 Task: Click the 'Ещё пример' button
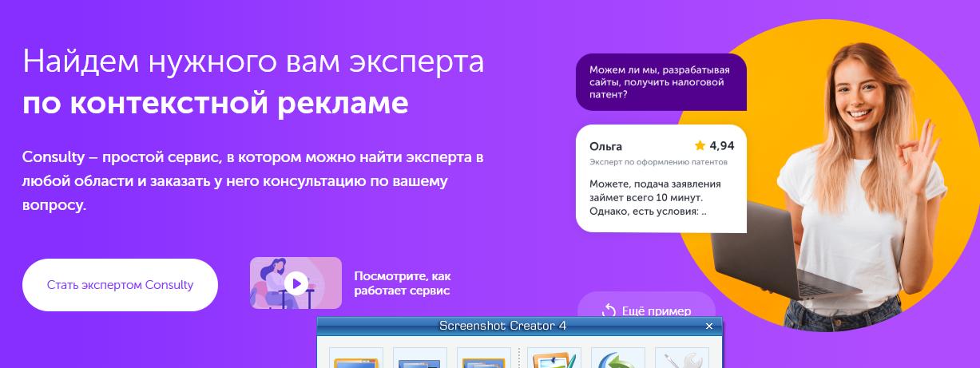pyautogui.click(x=646, y=305)
